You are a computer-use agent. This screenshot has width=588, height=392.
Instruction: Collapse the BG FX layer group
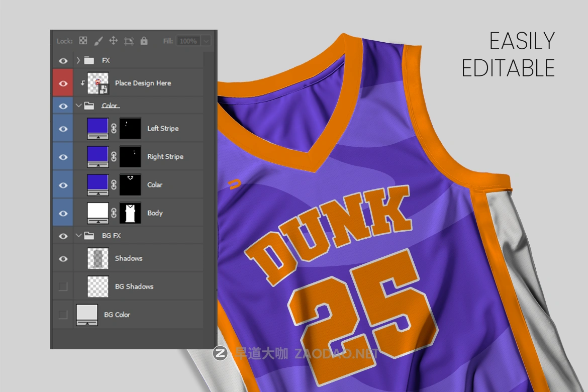tap(78, 236)
